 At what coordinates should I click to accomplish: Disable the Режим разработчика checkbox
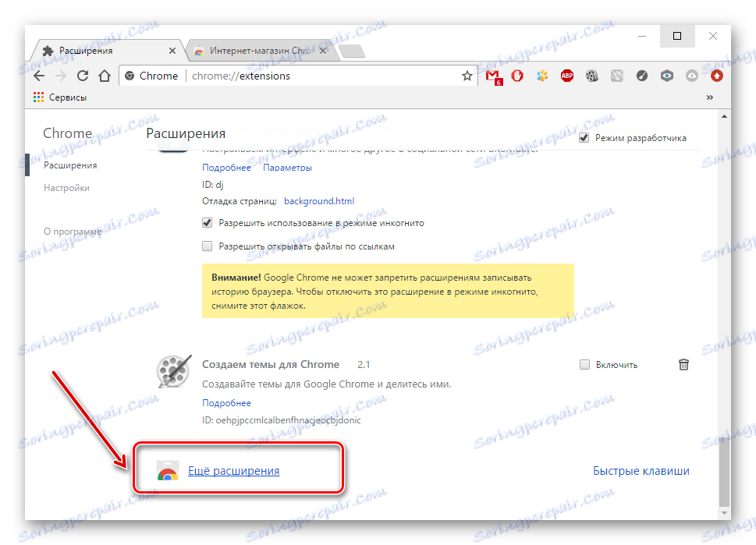click(584, 138)
